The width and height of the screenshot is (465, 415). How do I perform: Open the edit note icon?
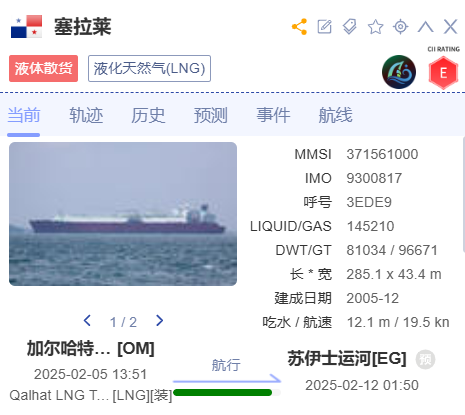(325, 27)
